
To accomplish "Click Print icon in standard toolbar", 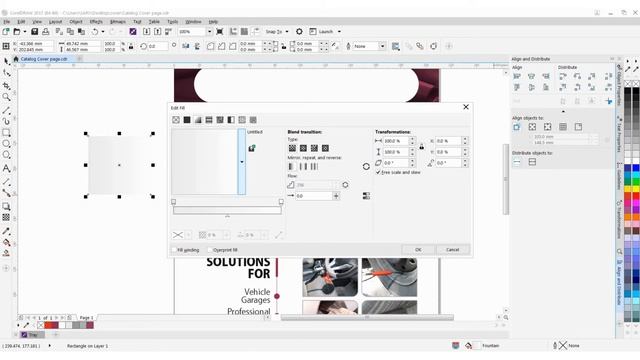I will pos(46,31).
